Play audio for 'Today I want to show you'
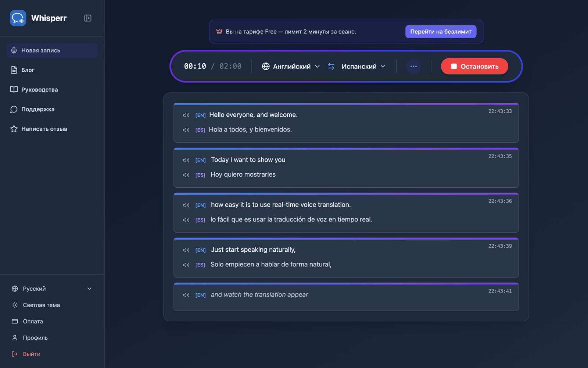This screenshot has height=368, width=588. (x=186, y=160)
